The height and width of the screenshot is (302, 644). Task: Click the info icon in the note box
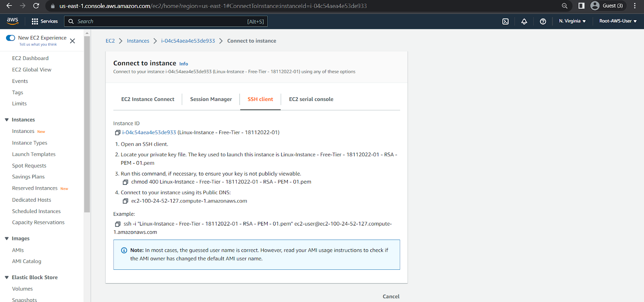(124, 250)
